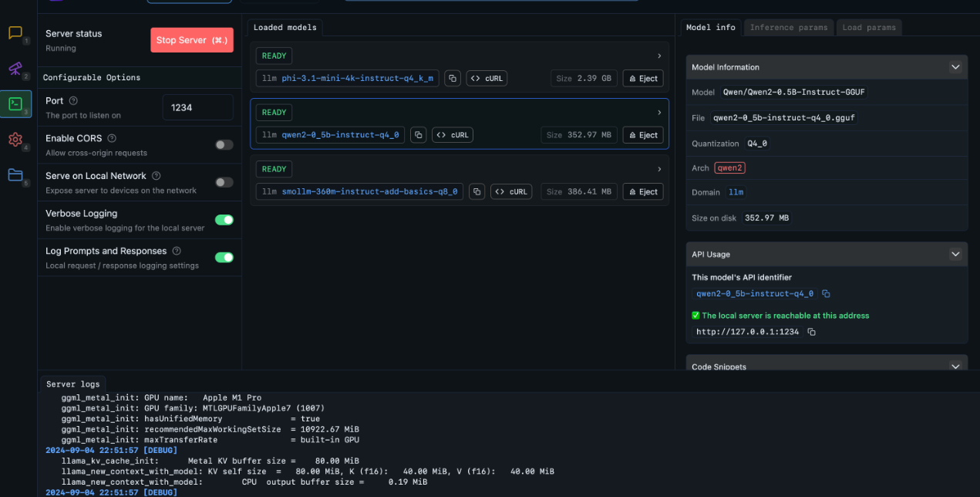Switch to the Inference params tab

click(789, 27)
